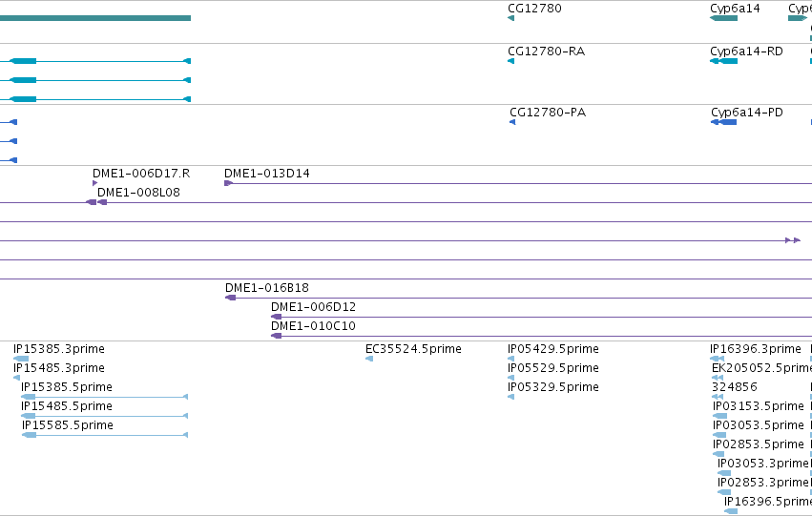The image size is (812, 516).
Task: Click the small arrow glyph under EC35524.5prime
Action: click(x=369, y=359)
